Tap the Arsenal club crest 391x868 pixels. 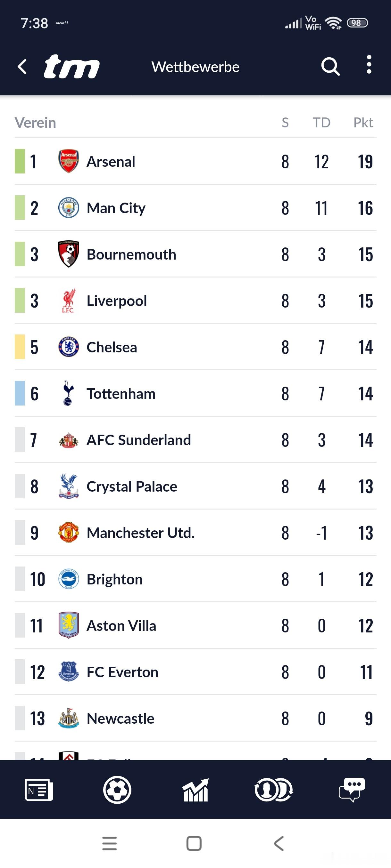(69, 161)
